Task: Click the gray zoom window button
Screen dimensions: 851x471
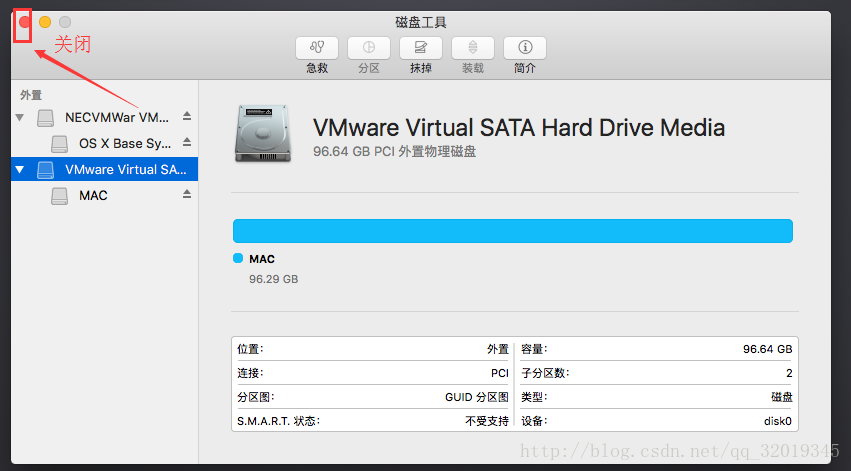Action: [x=65, y=22]
